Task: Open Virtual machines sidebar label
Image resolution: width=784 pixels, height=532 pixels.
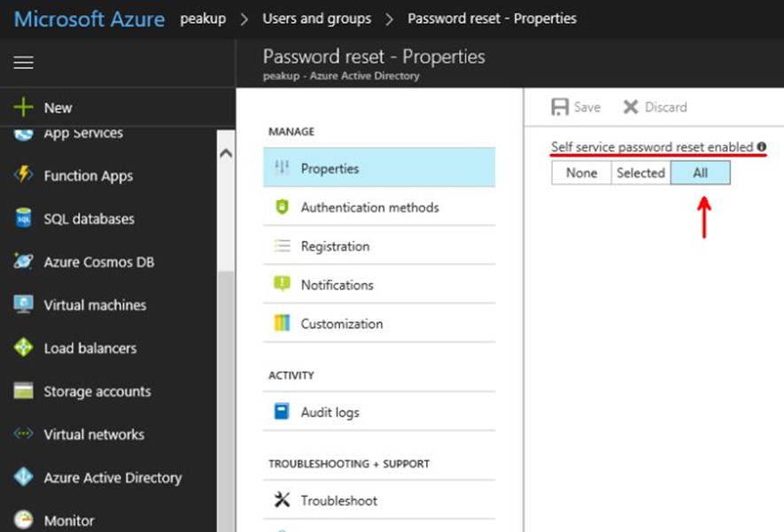Action: (95, 305)
